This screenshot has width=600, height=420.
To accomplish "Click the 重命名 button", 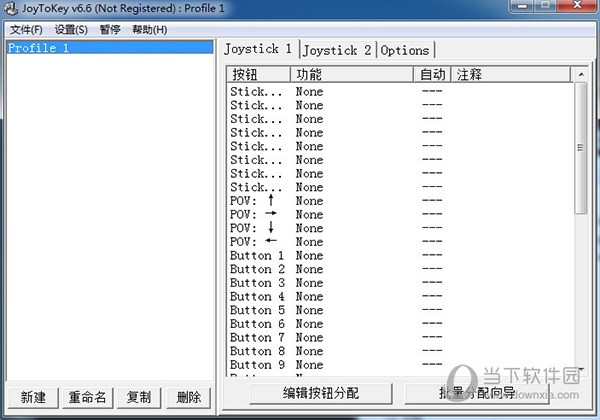I will pos(87,397).
